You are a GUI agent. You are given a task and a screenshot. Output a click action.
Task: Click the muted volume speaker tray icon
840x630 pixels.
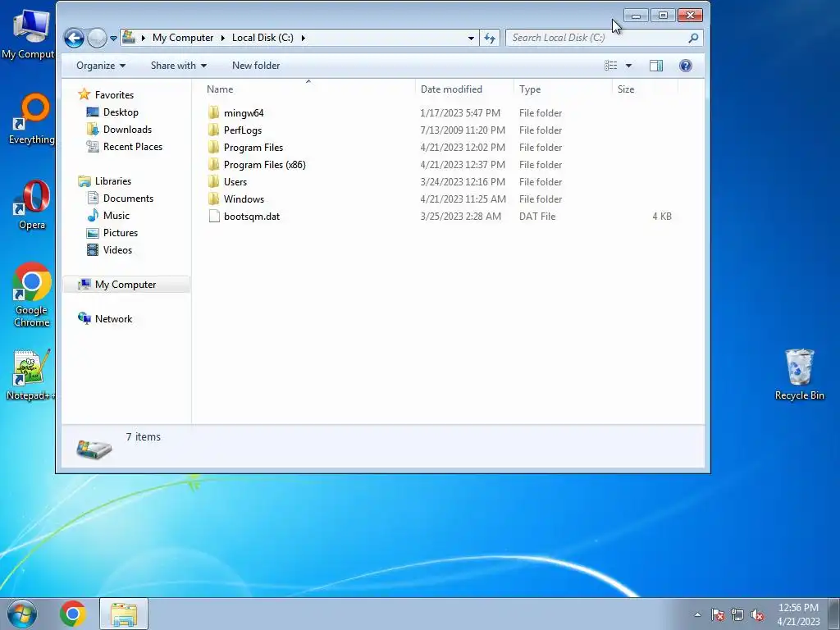tap(757, 614)
